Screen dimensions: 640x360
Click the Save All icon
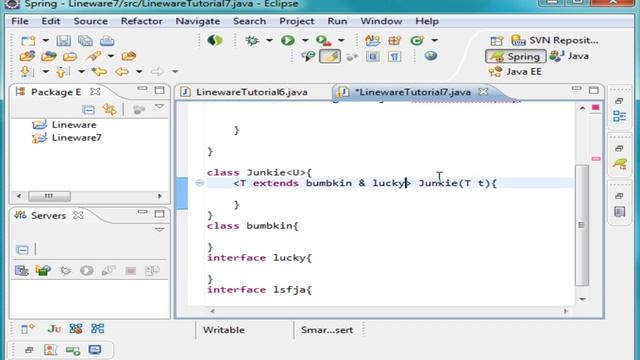(85, 40)
